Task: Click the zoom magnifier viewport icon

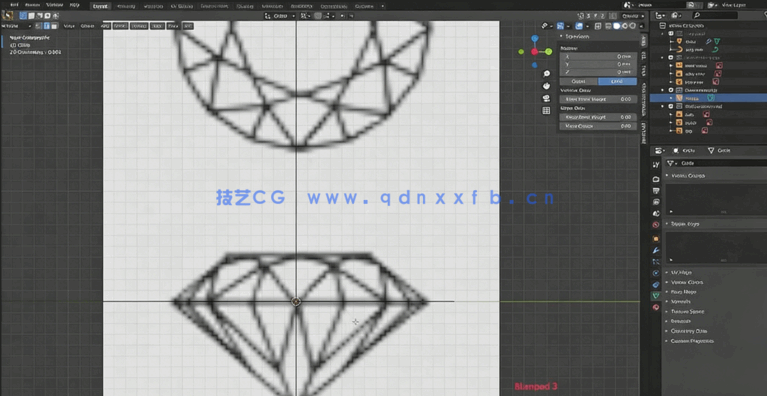Action: click(x=546, y=73)
